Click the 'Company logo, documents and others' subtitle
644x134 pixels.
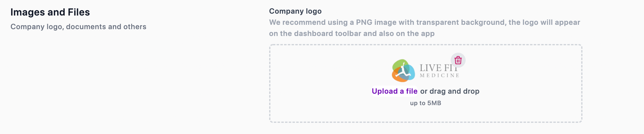coord(78,27)
